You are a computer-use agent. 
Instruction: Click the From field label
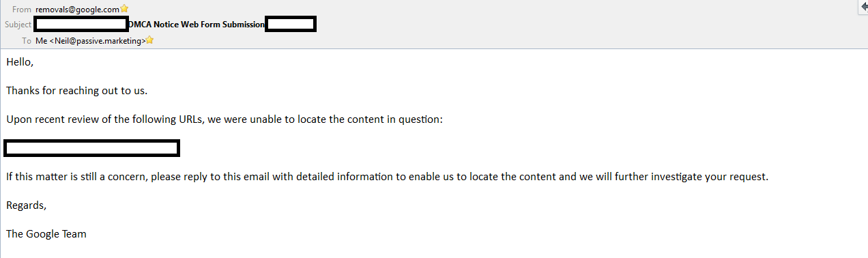[22, 10]
